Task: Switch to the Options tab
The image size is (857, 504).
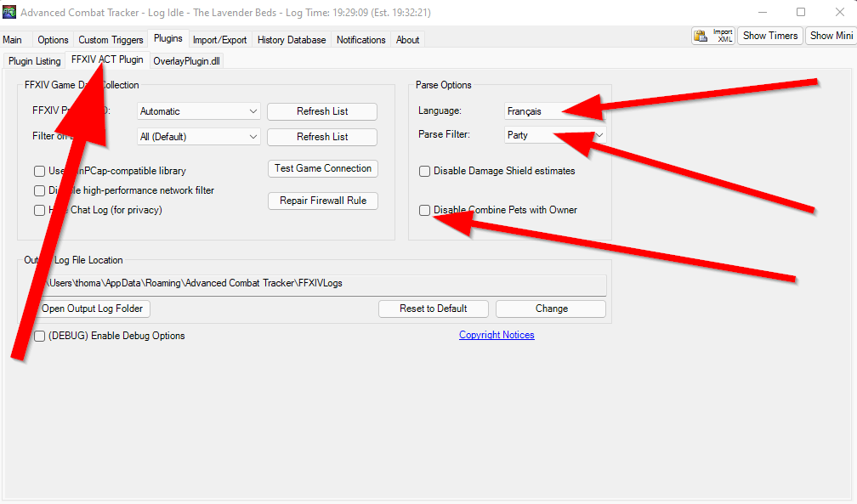Action: 53,40
